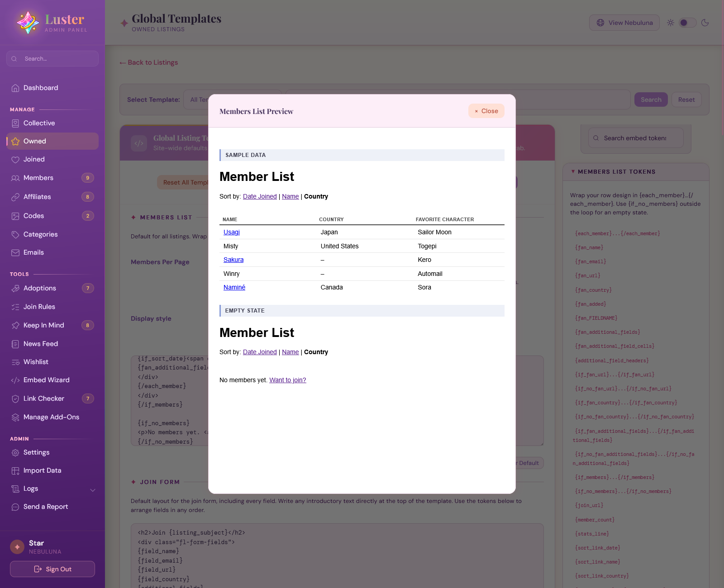Click the Joined heart icon

(15, 159)
